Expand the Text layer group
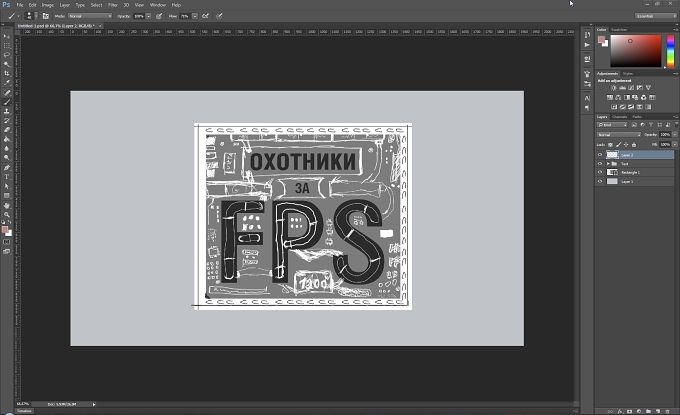 point(608,164)
